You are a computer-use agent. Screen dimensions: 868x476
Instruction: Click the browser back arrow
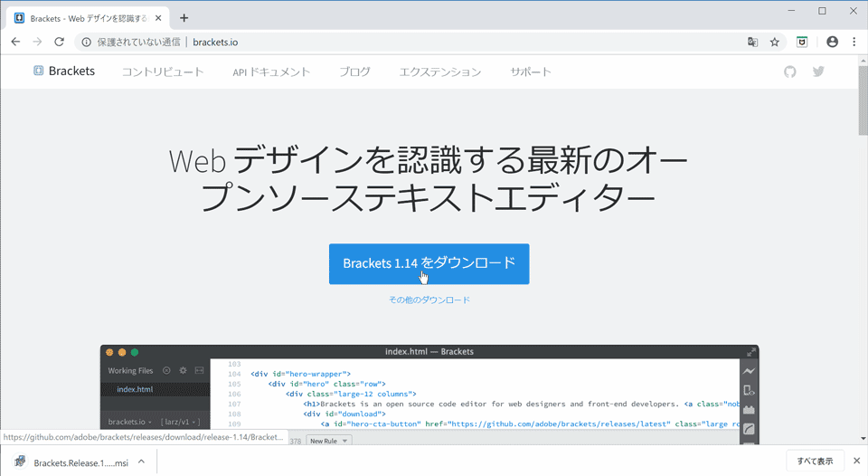(x=15, y=43)
